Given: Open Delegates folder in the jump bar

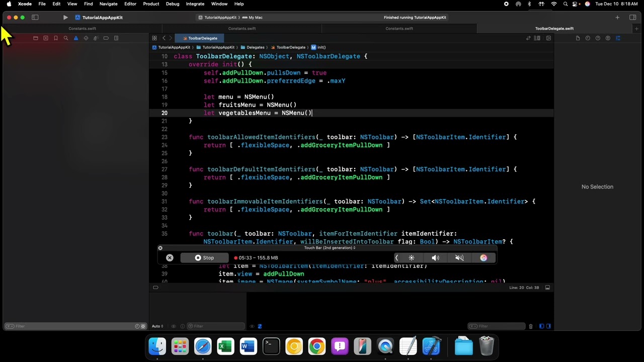Looking at the screenshot, I should (253, 47).
